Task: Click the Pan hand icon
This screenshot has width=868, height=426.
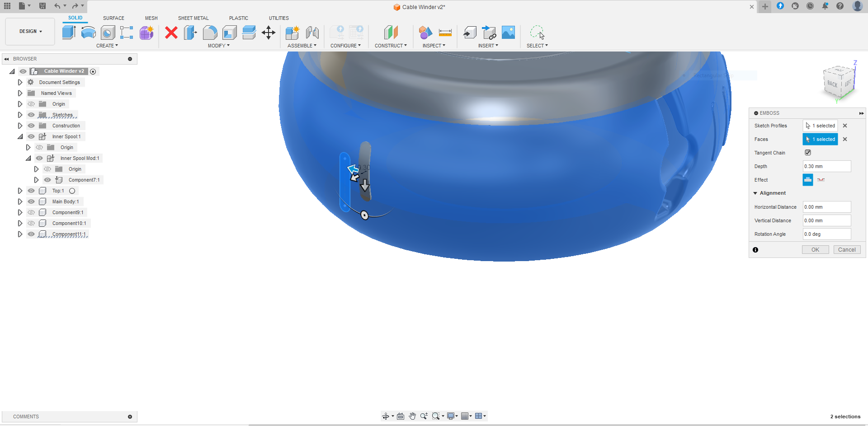Action: coord(412,416)
